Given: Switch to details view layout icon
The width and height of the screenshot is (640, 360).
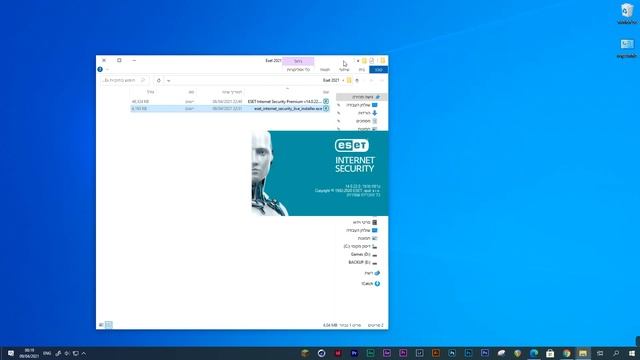Looking at the screenshot, I should pos(109,325).
